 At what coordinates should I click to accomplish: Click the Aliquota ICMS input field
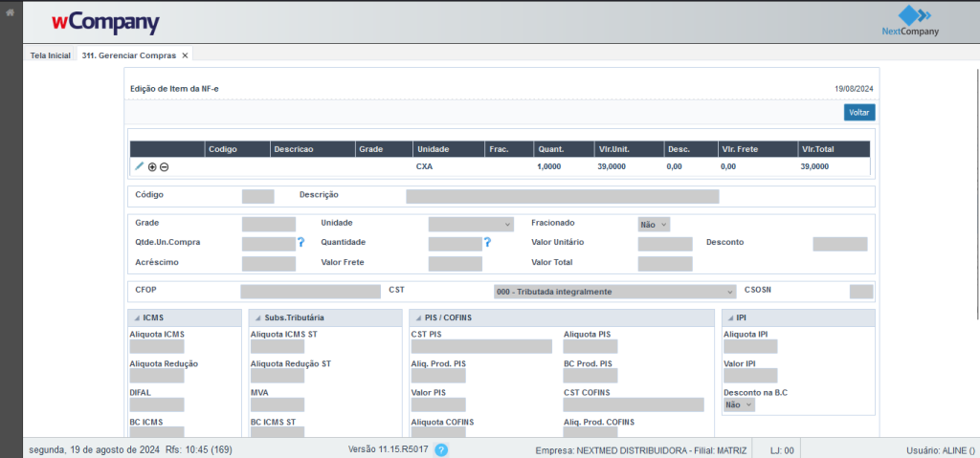[157, 347]
